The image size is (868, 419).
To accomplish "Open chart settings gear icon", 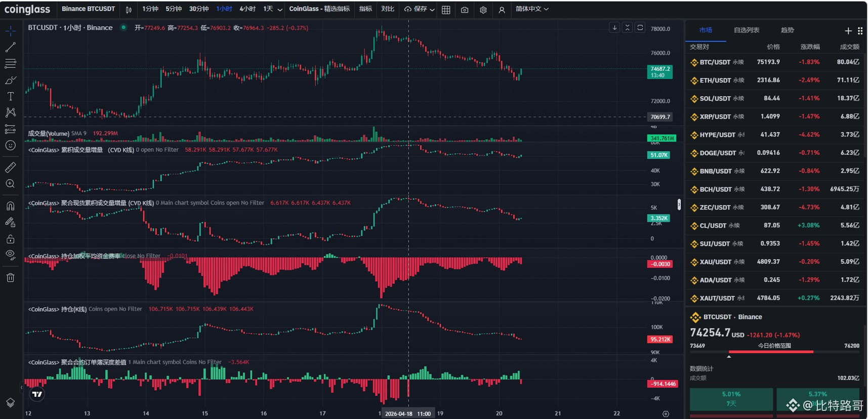I will (x=483, y=10).
